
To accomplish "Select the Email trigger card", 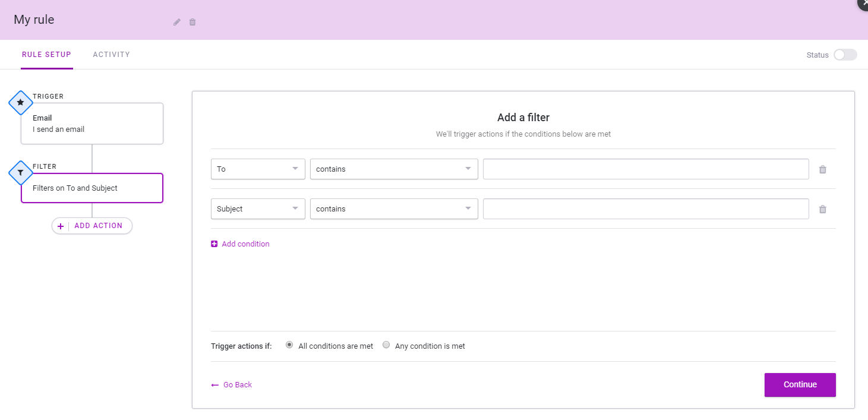I will (x=92, y=124).
